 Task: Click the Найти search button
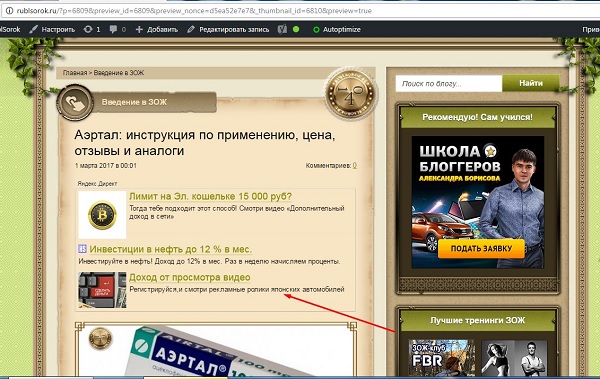[531, 83]
